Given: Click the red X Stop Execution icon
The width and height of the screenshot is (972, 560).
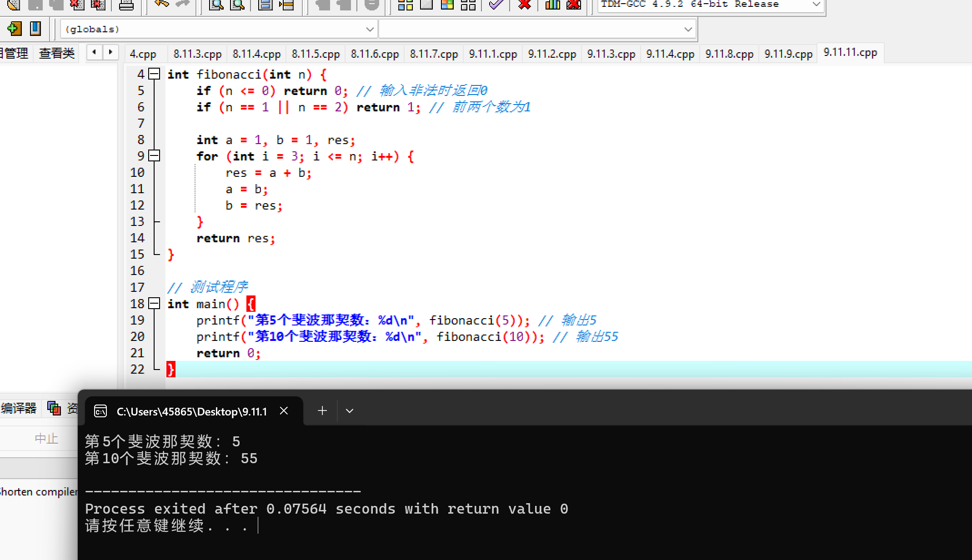Looking at the screenshot, I should (x=524, y=4).
